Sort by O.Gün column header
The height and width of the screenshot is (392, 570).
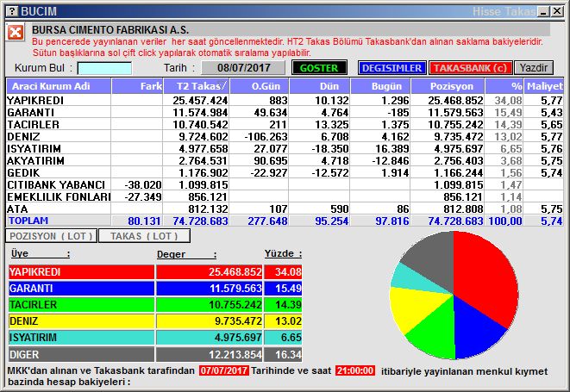click(x=260, y=86)
